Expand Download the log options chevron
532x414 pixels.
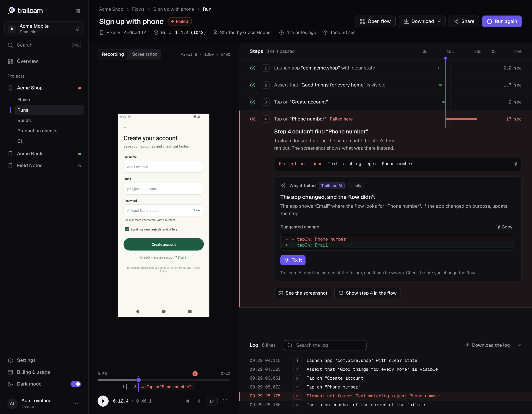click(x=519, y=345)
